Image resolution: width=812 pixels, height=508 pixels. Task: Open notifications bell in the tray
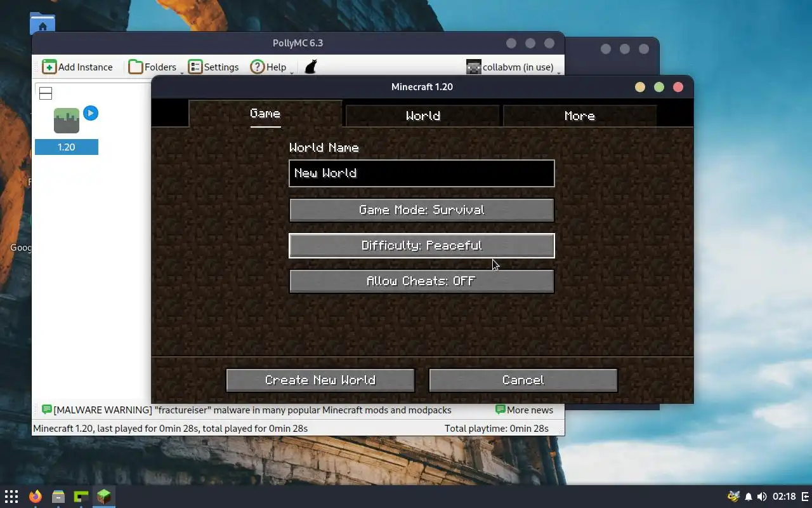(749, 497)
